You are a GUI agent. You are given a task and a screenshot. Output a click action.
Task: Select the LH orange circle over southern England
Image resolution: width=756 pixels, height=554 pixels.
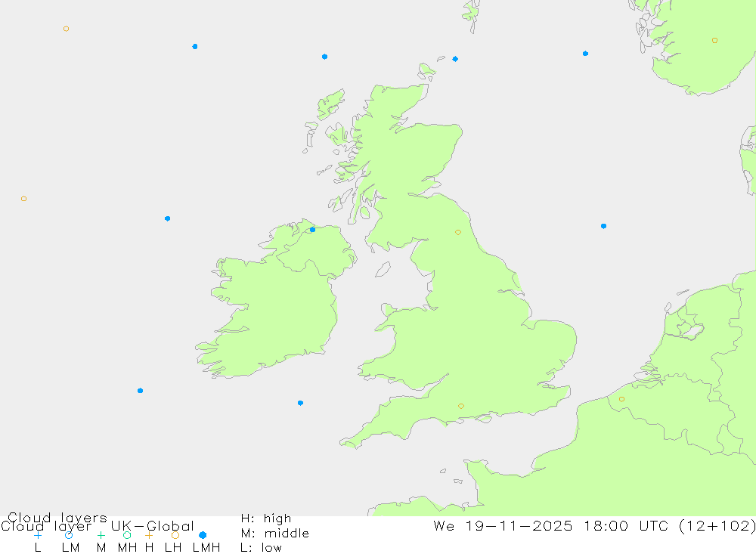click(x=461, y=406)
